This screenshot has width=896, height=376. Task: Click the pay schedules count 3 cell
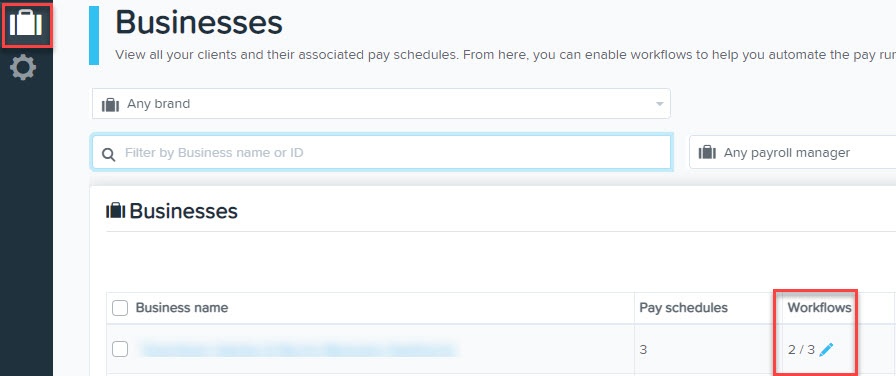point(643,350)
